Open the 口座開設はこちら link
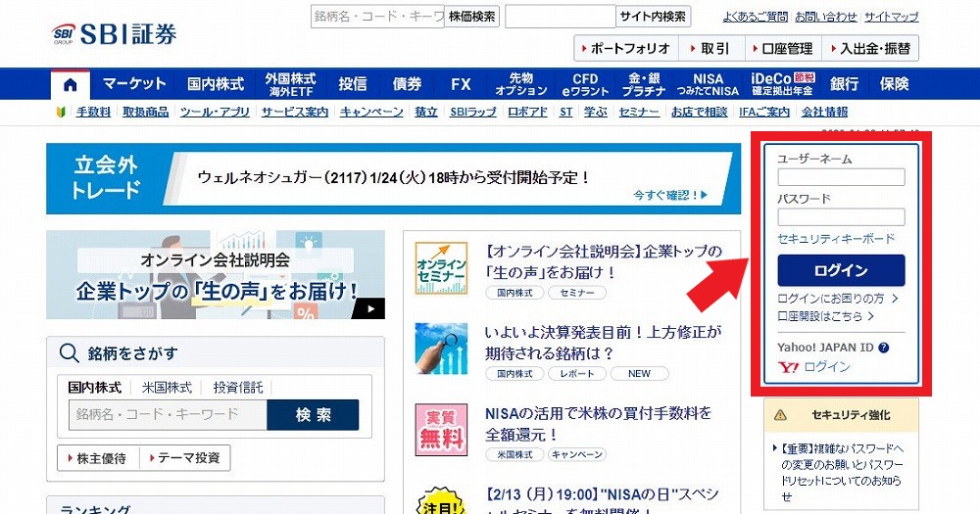 pyautogui.click(x=825, y=316)
